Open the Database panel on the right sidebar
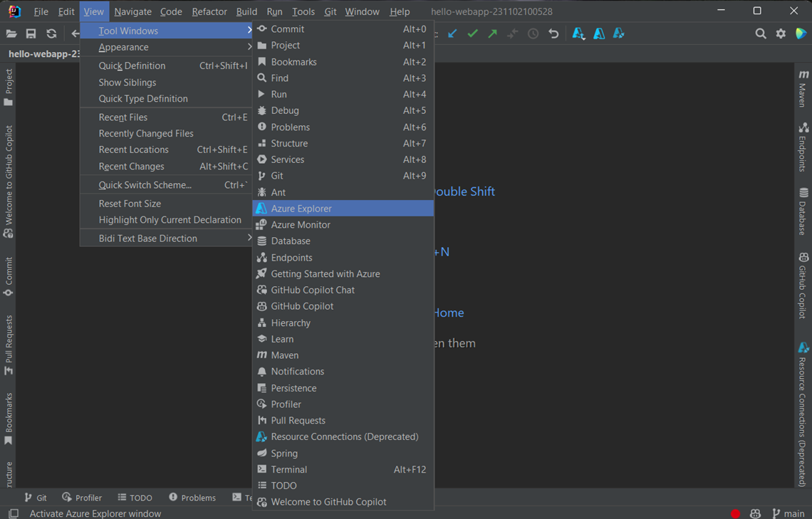The width and height of the screenshot is (812, 519). [803, 208]
